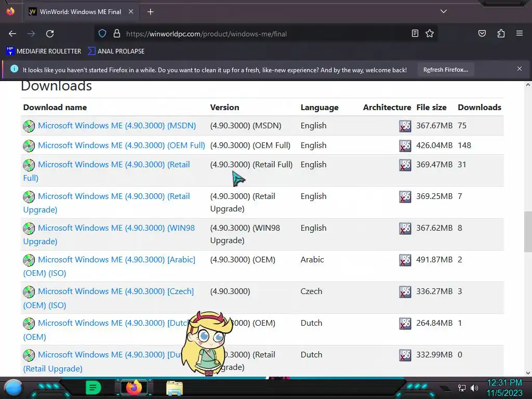Click the vertical page scrollbar thumb

pyautogui.click(x=528, y=232)
